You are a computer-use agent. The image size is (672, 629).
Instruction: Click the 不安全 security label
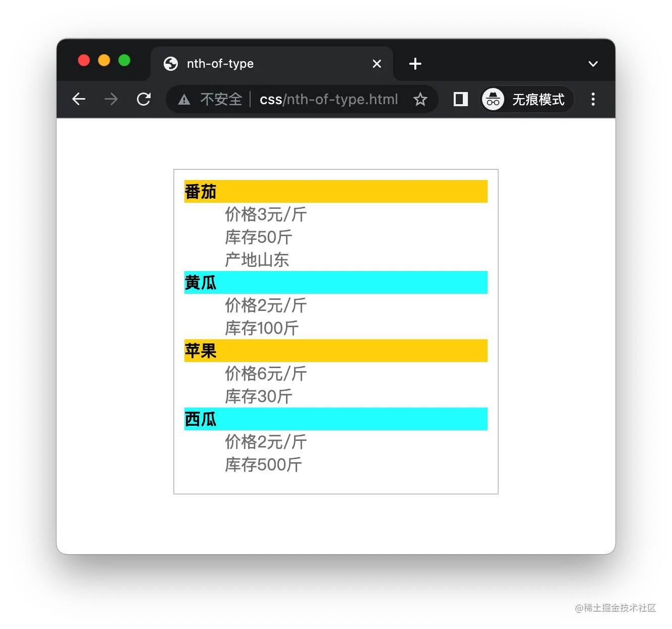pyautogui.click(x=221, y=100)
